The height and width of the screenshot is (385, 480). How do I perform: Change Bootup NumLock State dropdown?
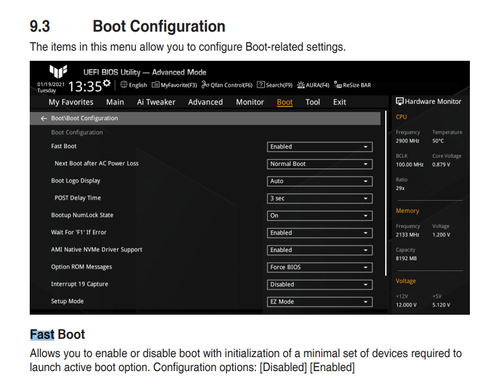320,216
